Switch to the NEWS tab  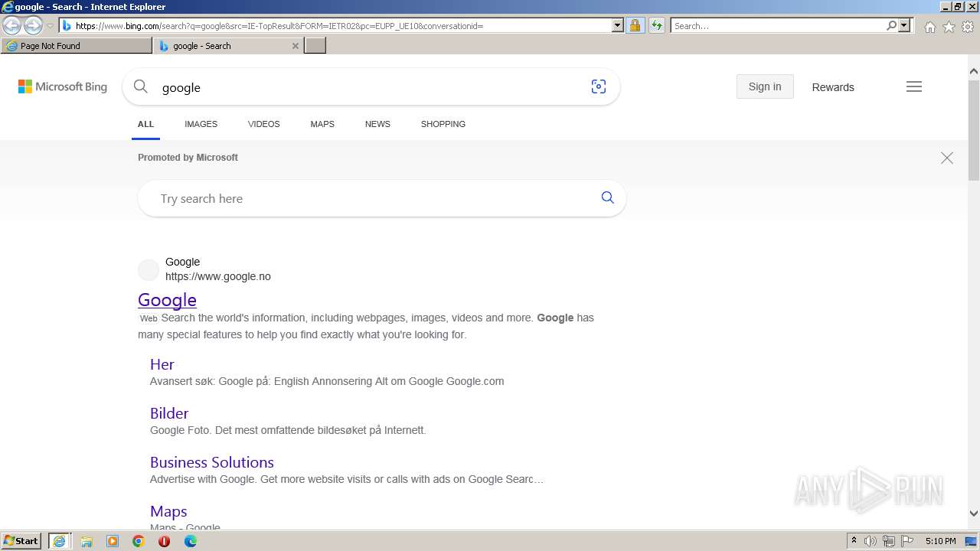[377, 124]
